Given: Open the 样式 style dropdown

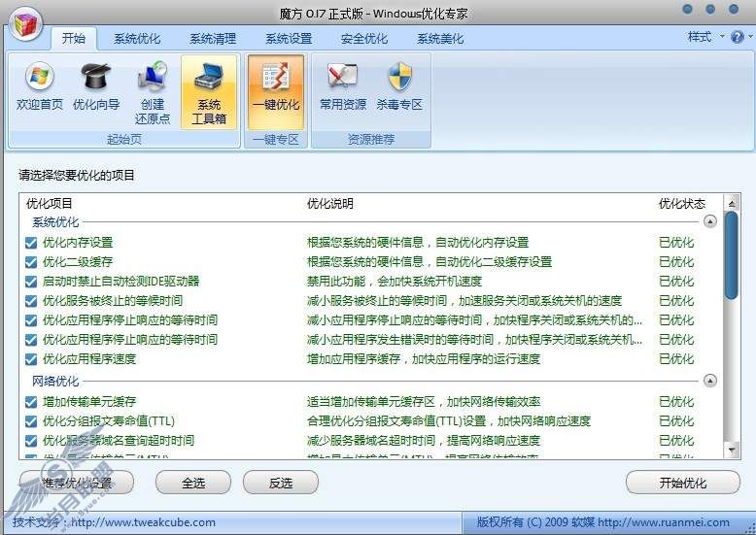Looking at the screenshot, I should 705,37.
